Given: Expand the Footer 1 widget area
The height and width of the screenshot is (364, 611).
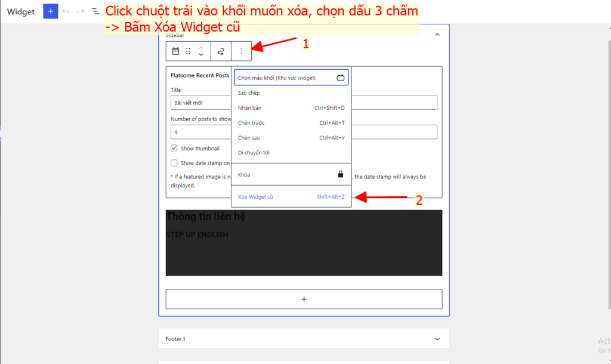Looking at the screenshot, I should pyautogui.click(x=437, y=339).
